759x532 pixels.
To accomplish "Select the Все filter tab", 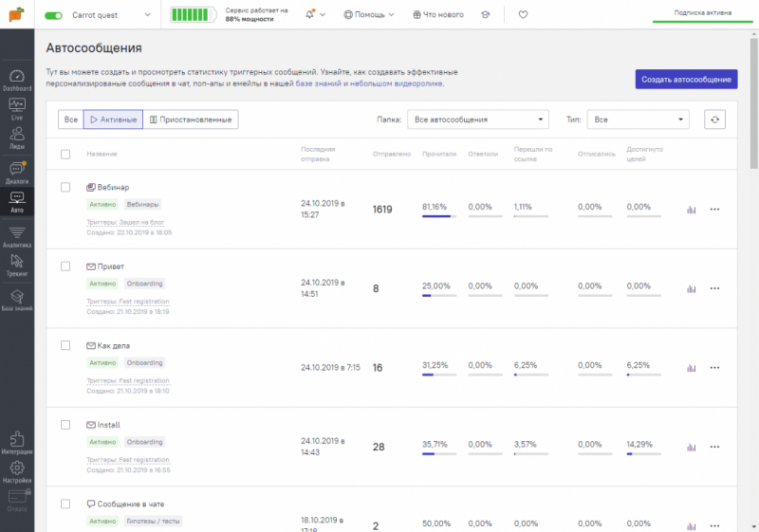I will click(x=70, y=119).
